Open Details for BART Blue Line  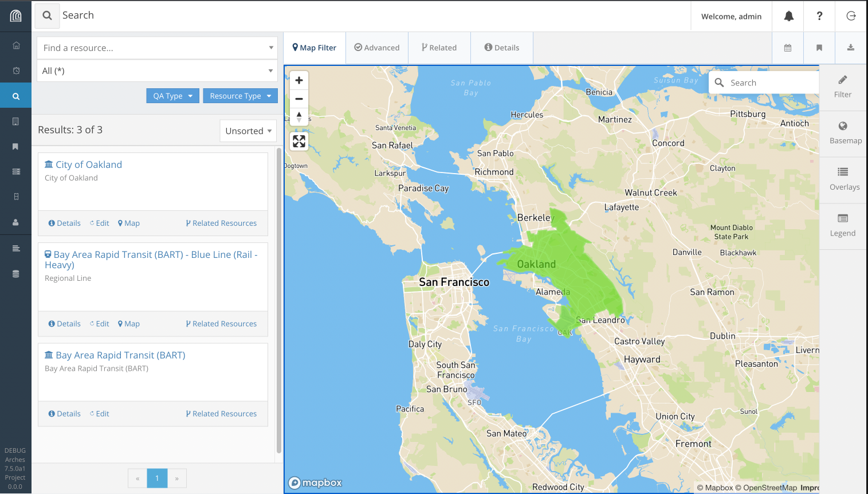[65, 324]
